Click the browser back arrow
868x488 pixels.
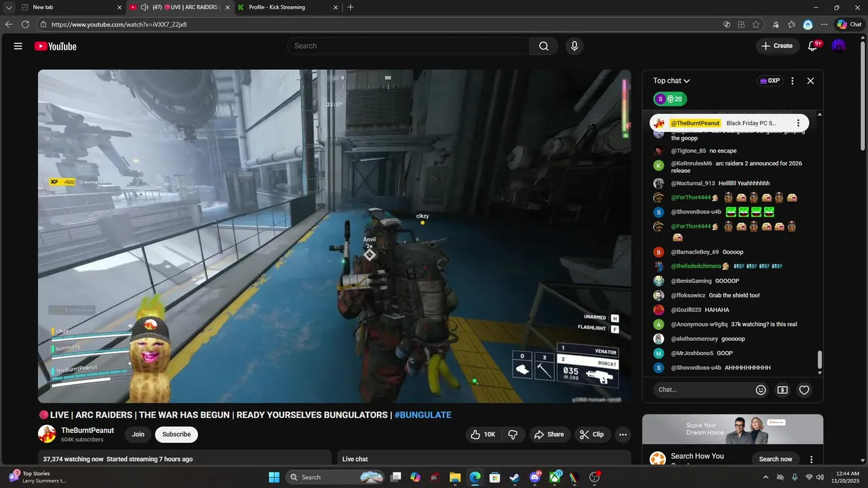9,24
